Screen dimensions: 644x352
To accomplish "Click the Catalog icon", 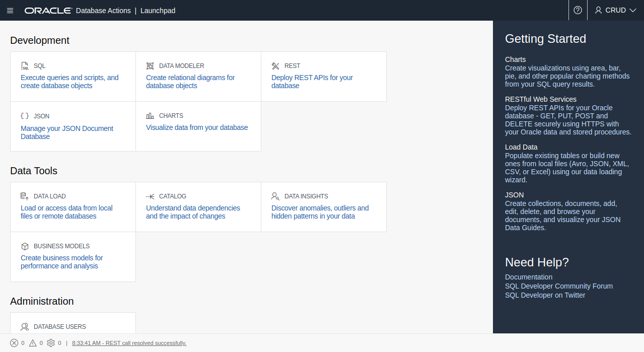I will (x=150, y=196).
